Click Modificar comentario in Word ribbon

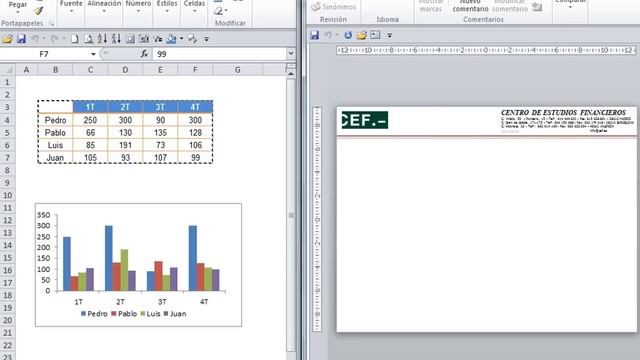pos(510,5)
